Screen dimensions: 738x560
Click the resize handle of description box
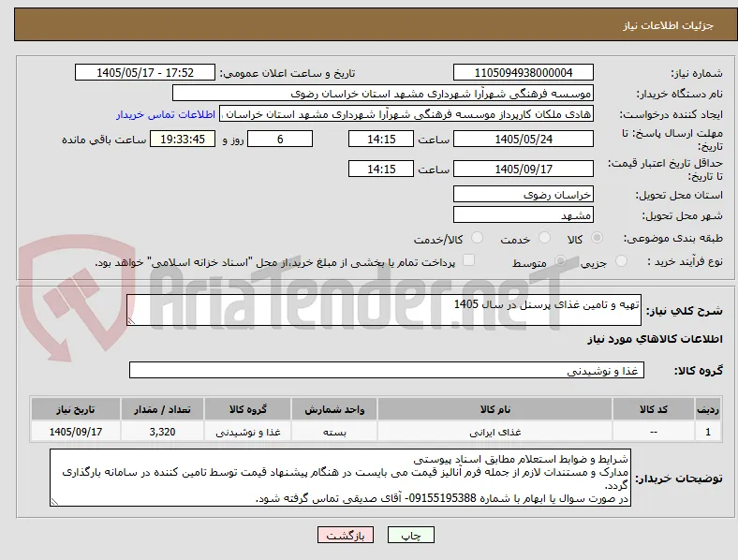(x=131, y=321)
